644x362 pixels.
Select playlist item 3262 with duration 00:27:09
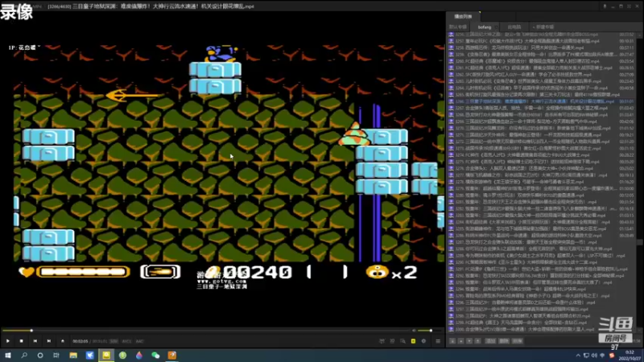[x=541, y=75]
